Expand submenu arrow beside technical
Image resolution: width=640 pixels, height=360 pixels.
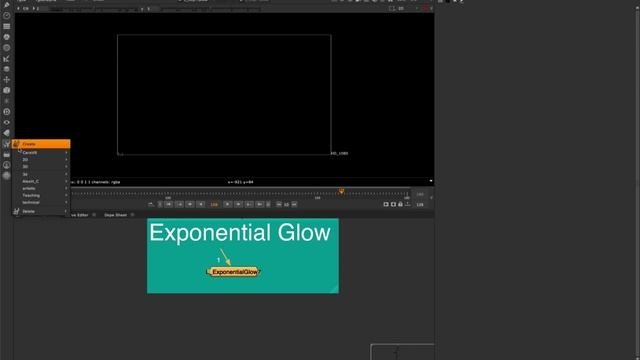(66, 202)
